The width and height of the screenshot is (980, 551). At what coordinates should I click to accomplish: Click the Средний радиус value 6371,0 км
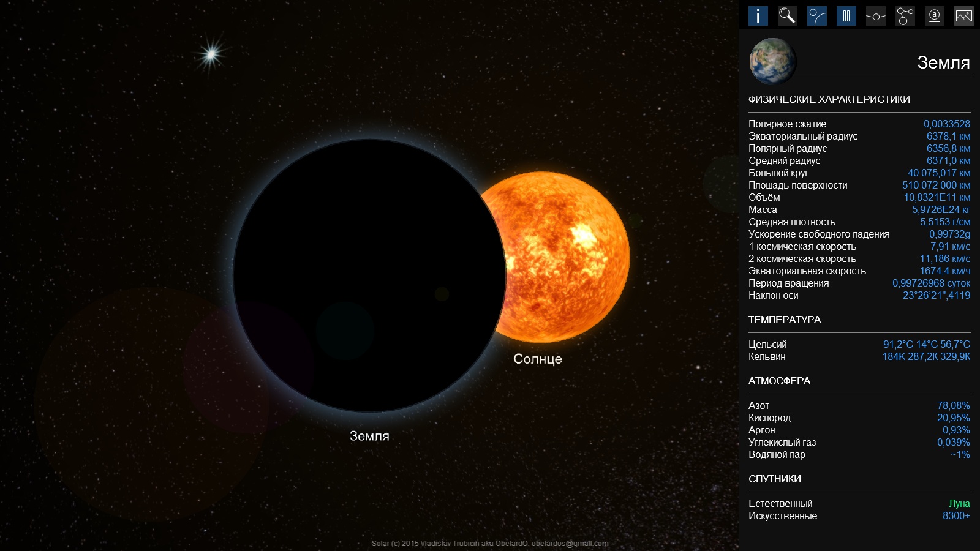point(948,160)
